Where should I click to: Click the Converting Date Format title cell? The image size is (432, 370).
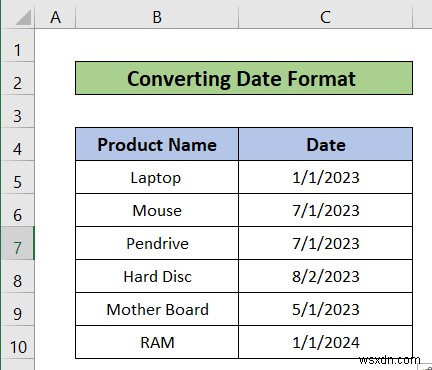pos(244,78)
